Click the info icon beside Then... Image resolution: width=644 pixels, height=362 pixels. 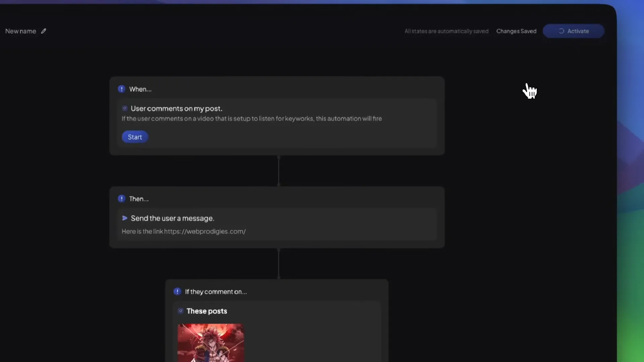coord(121,199)
